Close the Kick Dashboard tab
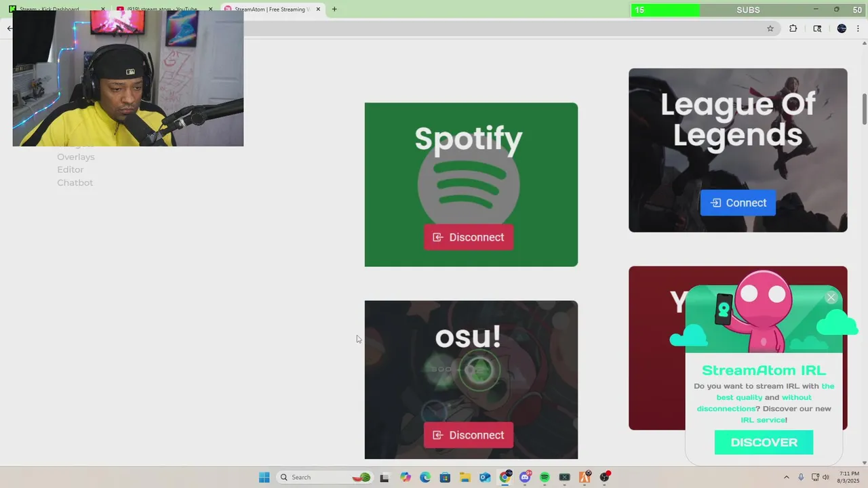Screen dimensions: 868x488 [103, 9]
